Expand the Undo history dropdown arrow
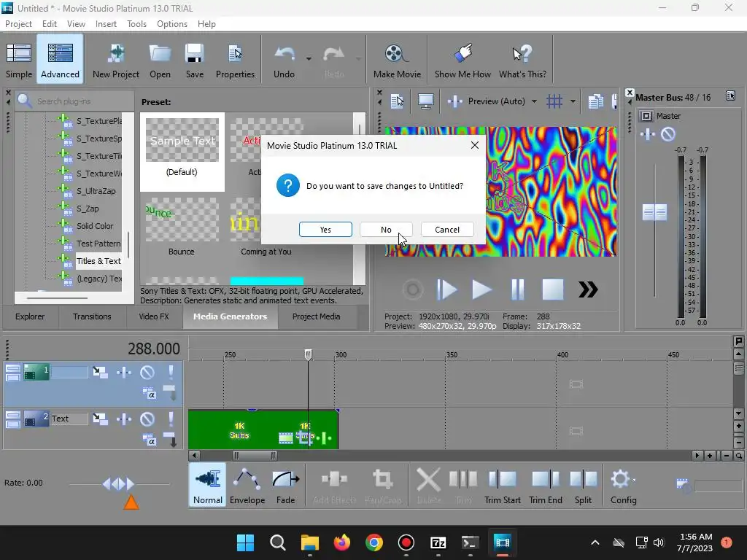 click(309, 59)
